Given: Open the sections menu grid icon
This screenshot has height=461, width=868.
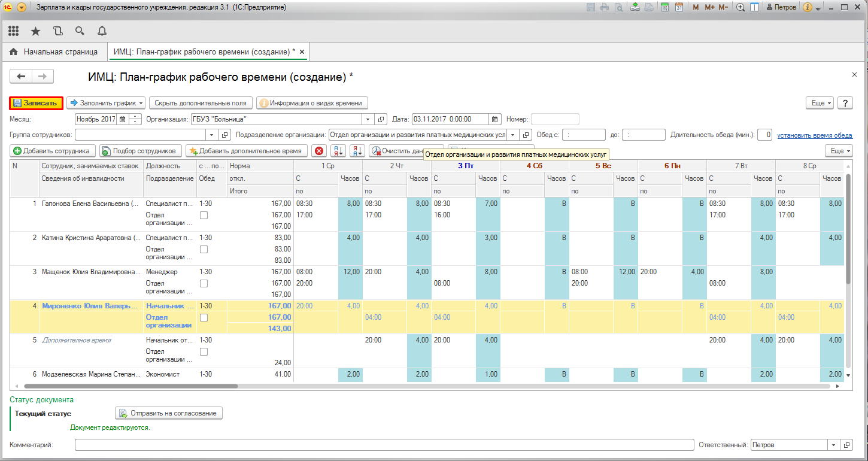Looking at the screenshot, I should 14,31.
